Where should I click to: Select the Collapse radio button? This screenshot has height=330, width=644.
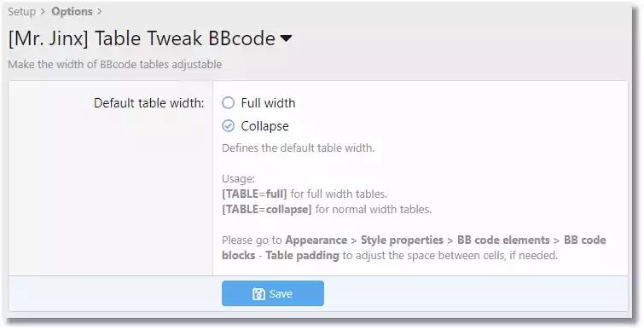228,125
